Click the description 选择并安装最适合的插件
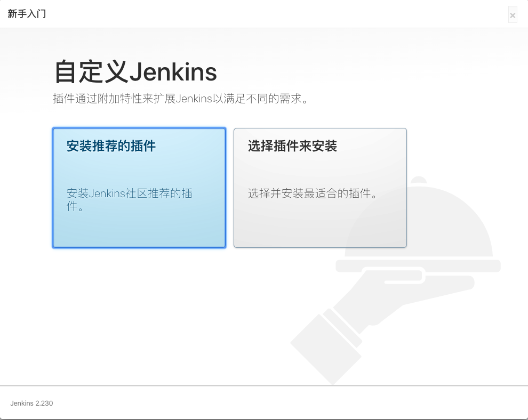Screen dimensions: 528x420 pos(313,193)
